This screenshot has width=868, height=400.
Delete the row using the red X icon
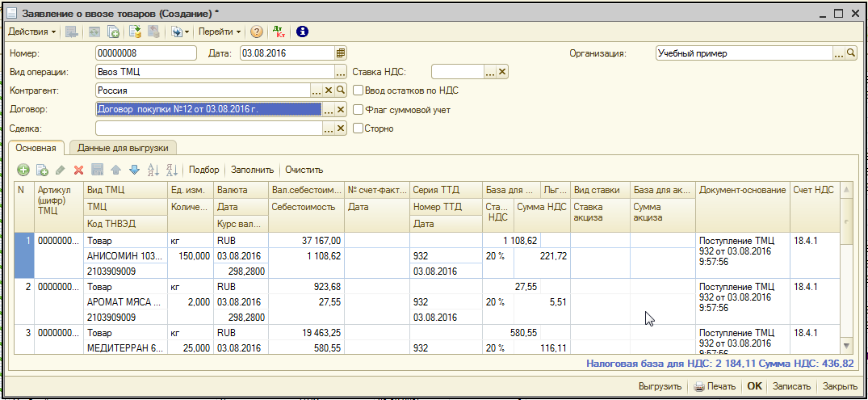point(79,170)
